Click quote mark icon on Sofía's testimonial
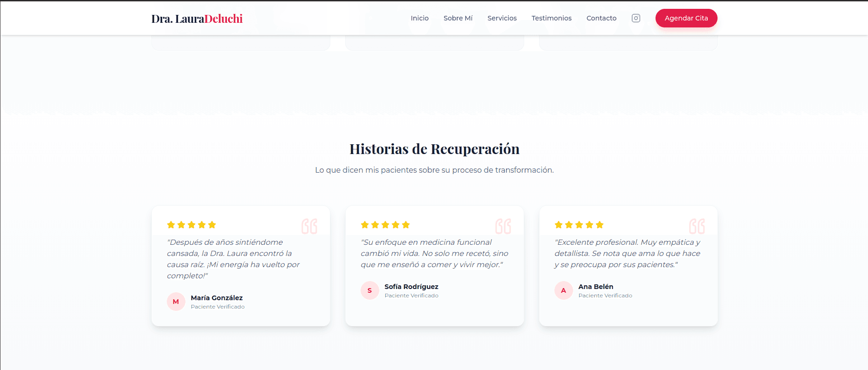This screenshot has height=370, width=868. pyautogui.click(x=503, y=226)
